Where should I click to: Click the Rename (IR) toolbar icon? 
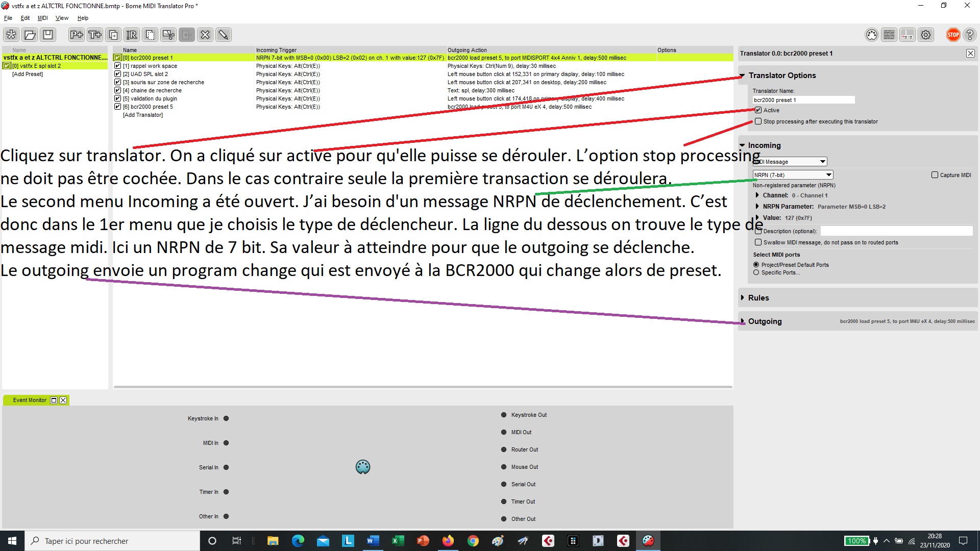(x=131, y=35)
